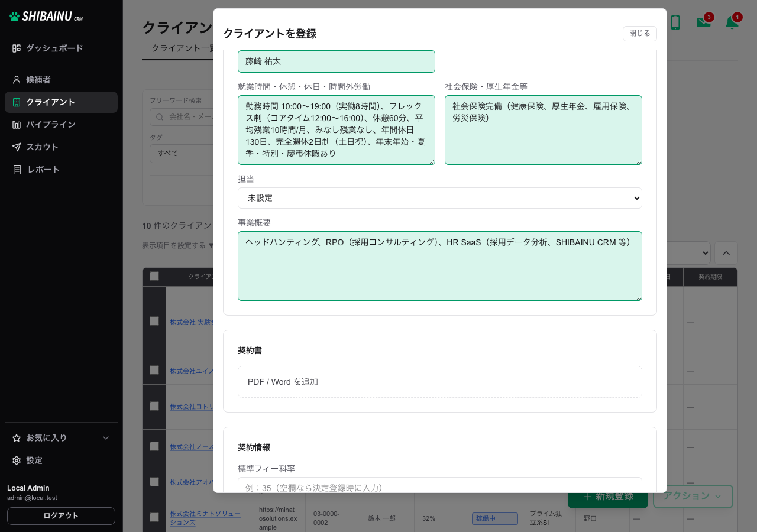Click the 社会保険・厚生年金等 text area
The height and width of the screenshot is (532, 757).
(x=544, y=130)
